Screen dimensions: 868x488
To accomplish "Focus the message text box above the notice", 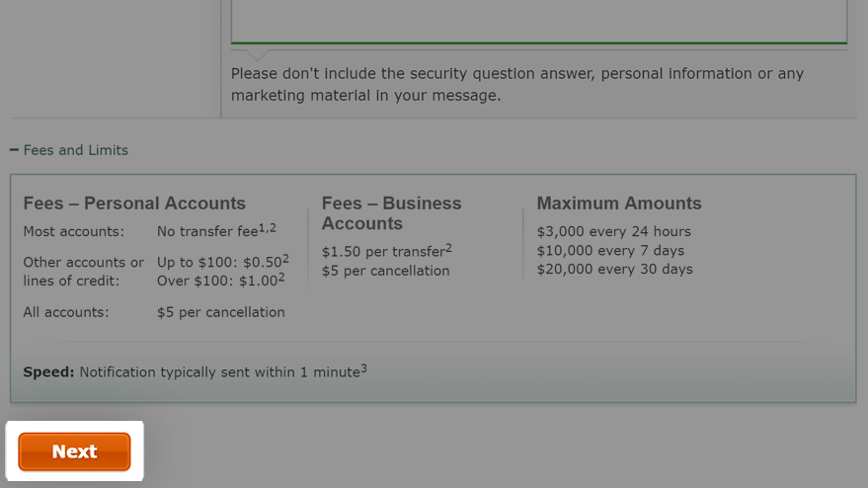I will coord(539,21).
